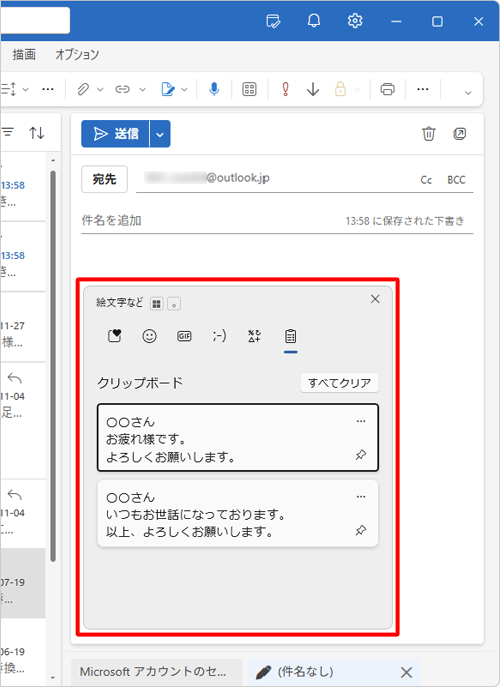Click the 送信 send button
Image resolution: width=500 pixels, height=687 pixels.
(x=116, y=134)
